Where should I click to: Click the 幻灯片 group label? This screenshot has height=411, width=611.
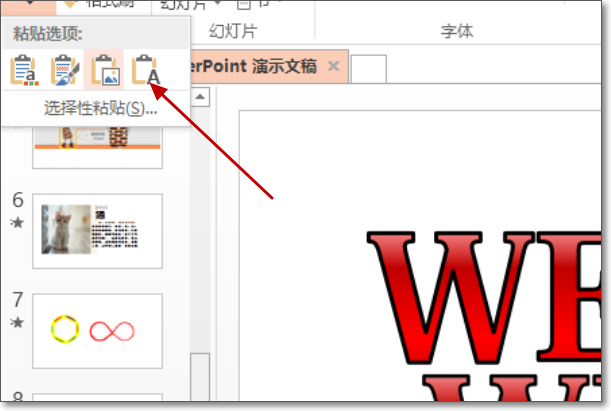tap(233, 31)
